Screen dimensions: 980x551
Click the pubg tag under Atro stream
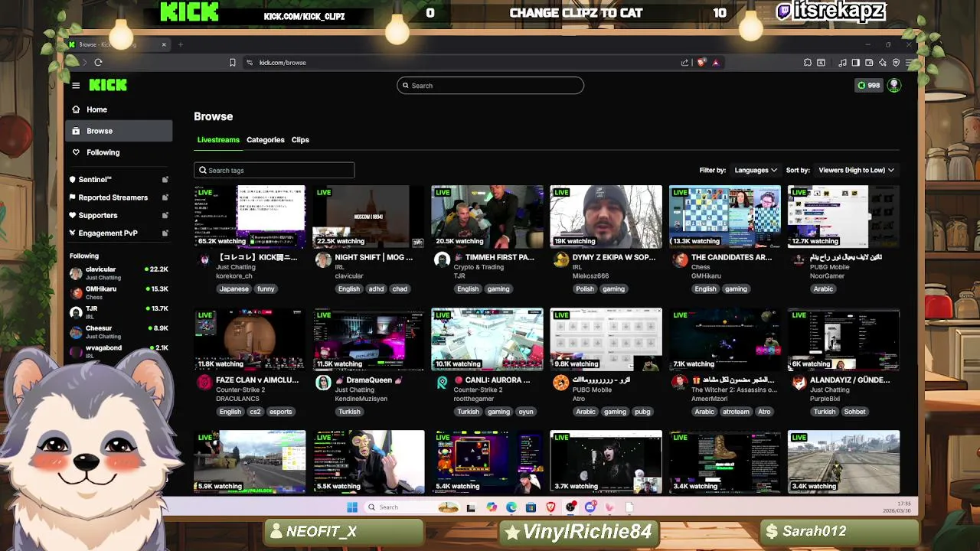tap(642, 412)
